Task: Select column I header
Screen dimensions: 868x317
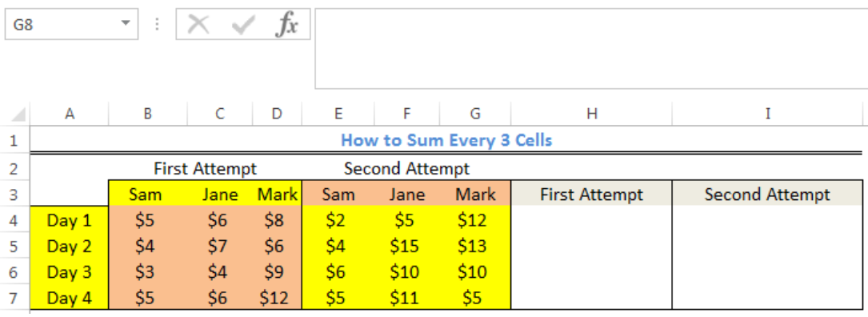Action: click(x=767, y=114)
